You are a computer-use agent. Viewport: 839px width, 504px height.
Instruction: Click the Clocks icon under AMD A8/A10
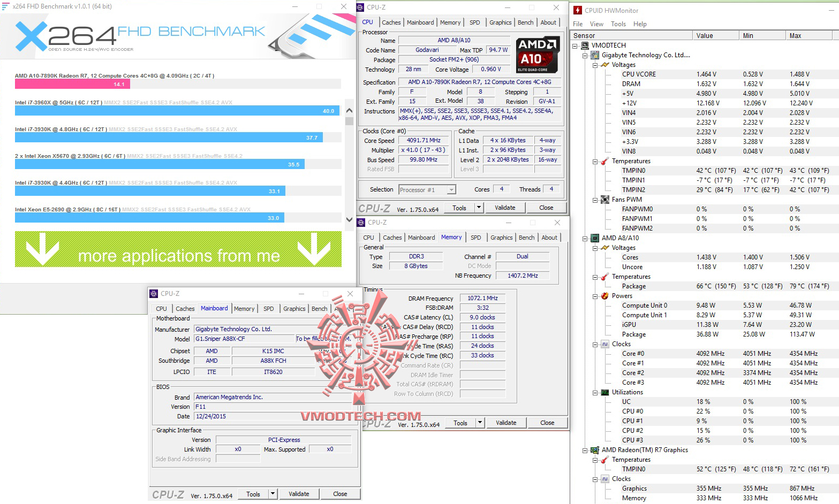click(x=605, y=344)
